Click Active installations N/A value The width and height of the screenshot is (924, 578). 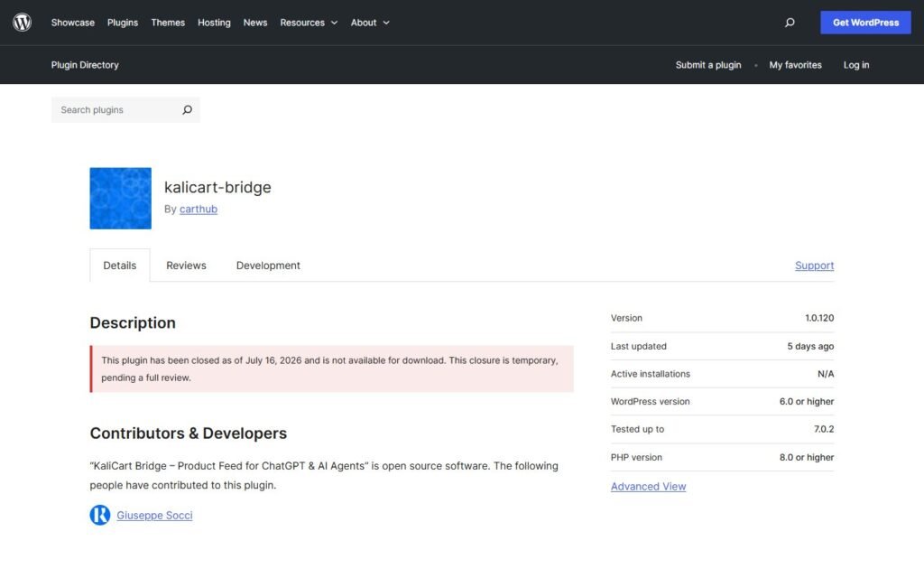tap(826, 374)
